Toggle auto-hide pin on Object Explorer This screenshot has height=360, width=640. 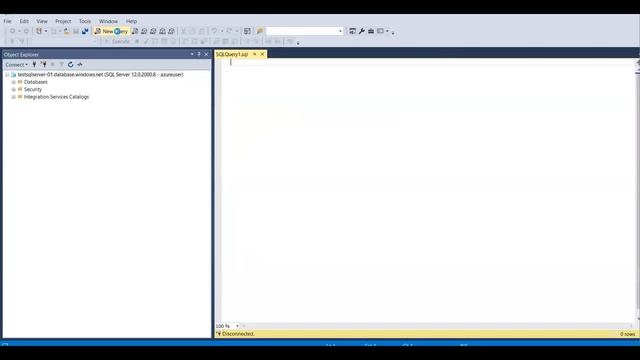(x=199, y=54)
